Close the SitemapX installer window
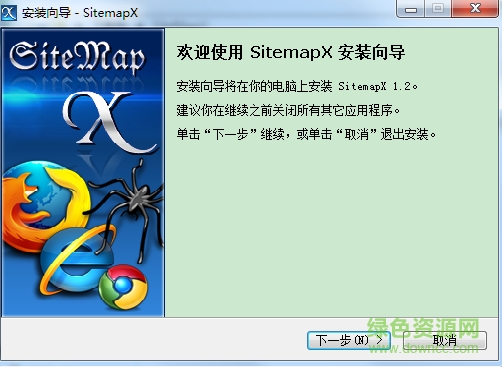This screenshot has width=502, height=367. point(475,9)
